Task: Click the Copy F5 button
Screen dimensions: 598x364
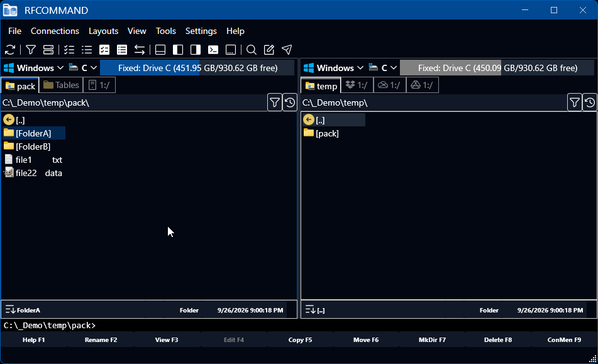Action: (x=300, y=339)
